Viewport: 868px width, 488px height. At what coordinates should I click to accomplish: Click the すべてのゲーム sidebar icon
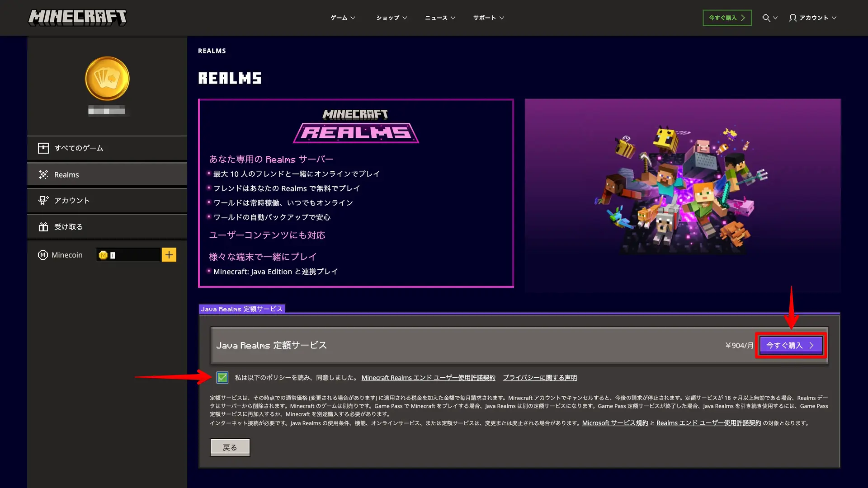pyautogui.click(x=43, y=148)
